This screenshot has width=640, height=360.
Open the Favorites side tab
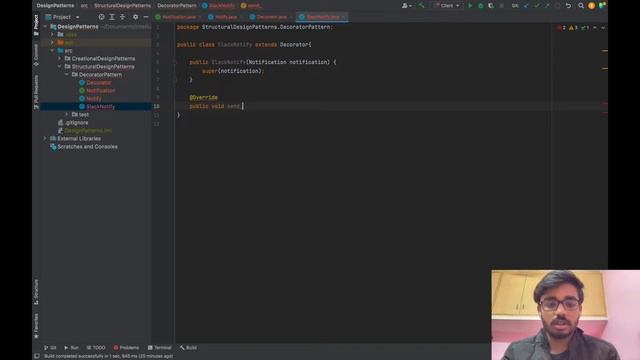(x=36, y=326)
